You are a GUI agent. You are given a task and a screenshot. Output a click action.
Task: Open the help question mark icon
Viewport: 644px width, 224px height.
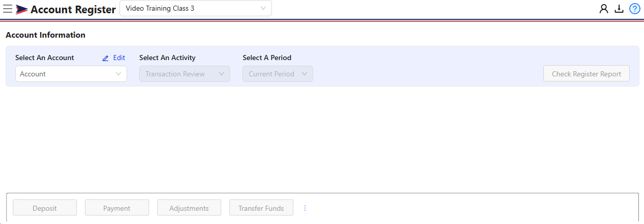pyautogui.click(x=634, y=9)
